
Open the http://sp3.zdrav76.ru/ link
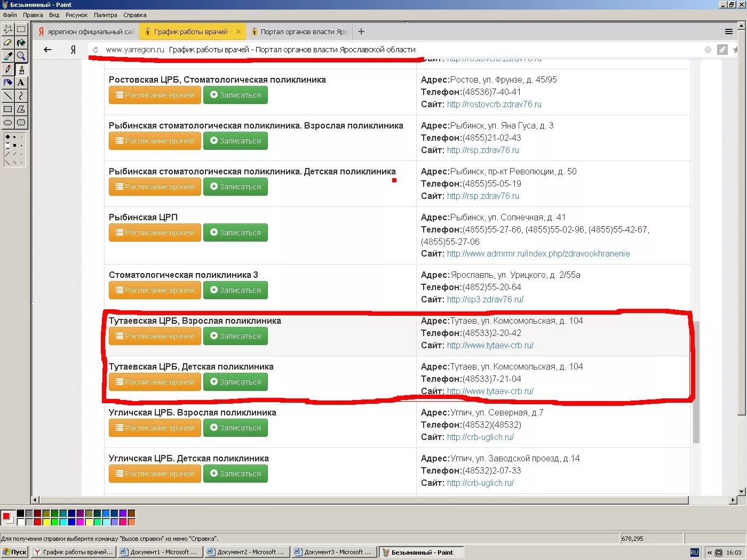pyautogui.click(x=485, y=300)
